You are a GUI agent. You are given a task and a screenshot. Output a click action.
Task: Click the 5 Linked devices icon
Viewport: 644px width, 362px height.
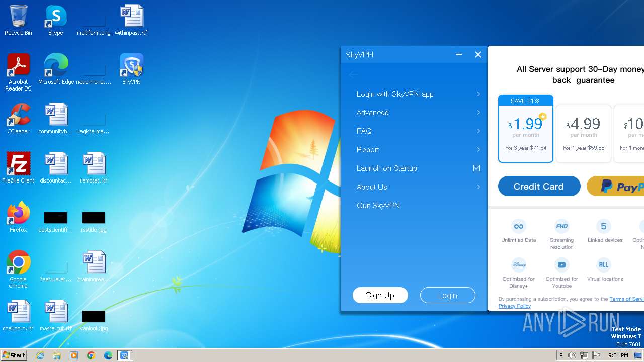604,226
